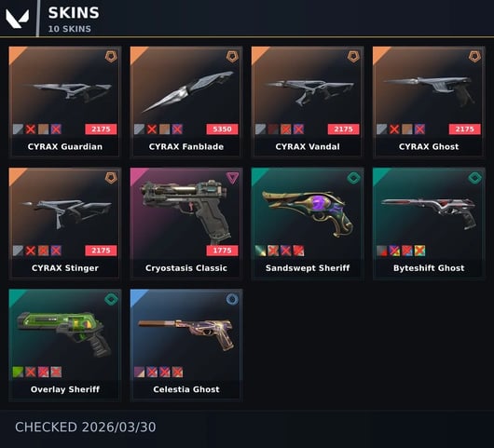
Task: Click the SKINS header title
Action: click(74, 13)
